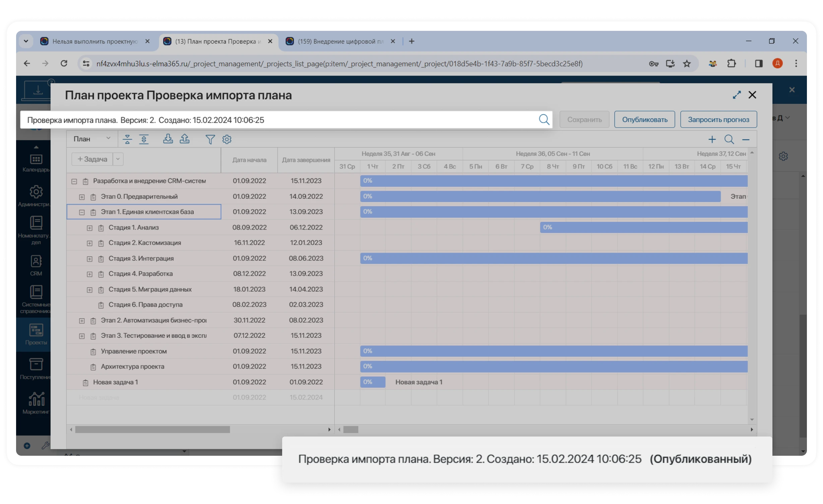Open Gantt settings gear icon
Image resolution: width=823 pixels, height=504 pixels.
[x=227, y=139]
